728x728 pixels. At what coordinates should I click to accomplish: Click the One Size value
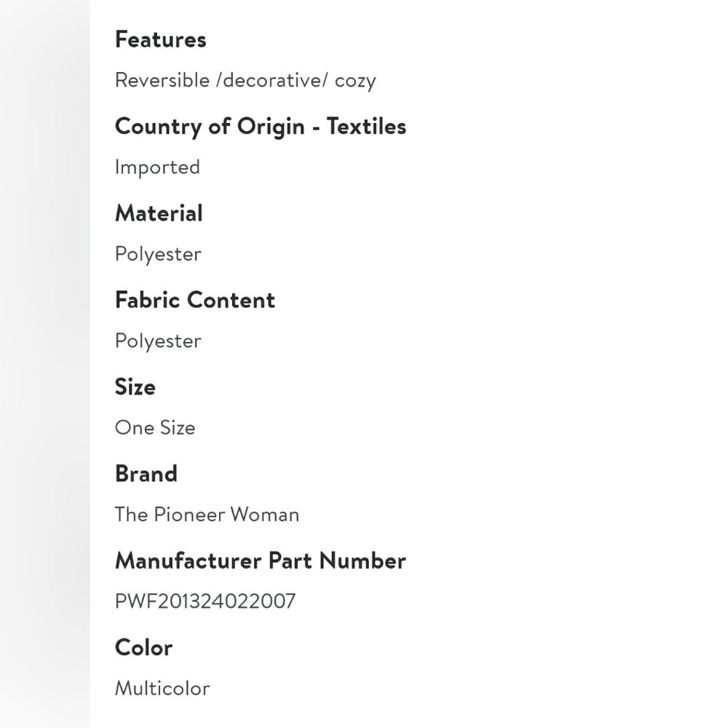155,427
